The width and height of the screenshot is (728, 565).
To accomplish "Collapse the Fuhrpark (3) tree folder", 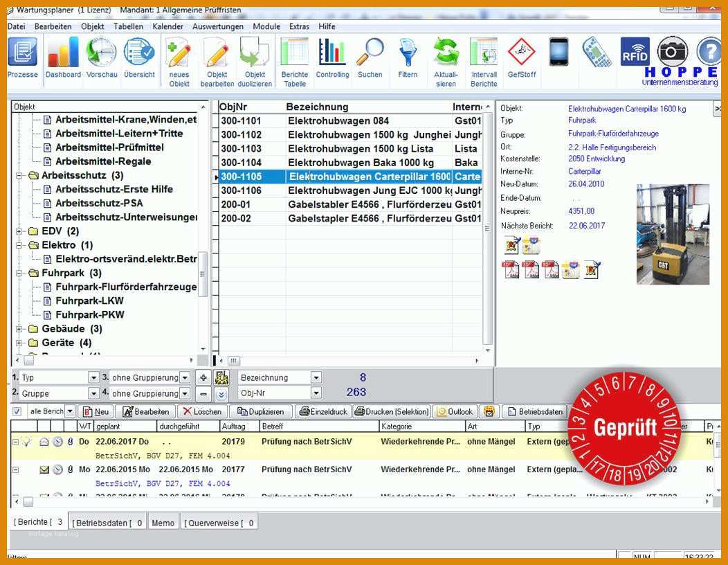I will point(19,273).
